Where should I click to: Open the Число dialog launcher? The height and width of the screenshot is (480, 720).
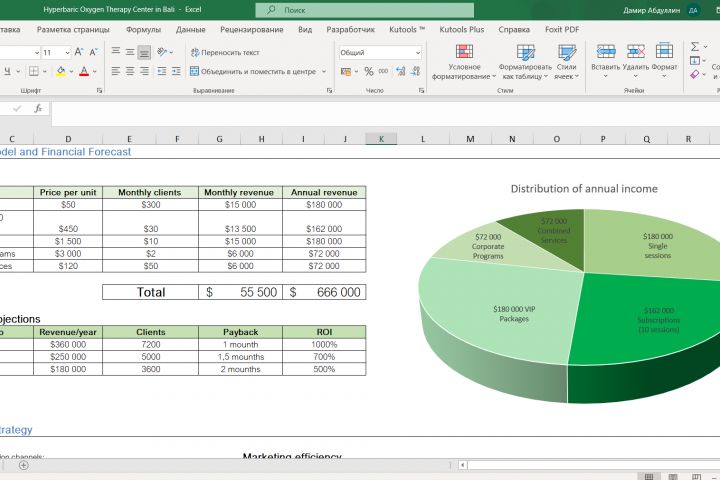(422, 90)
